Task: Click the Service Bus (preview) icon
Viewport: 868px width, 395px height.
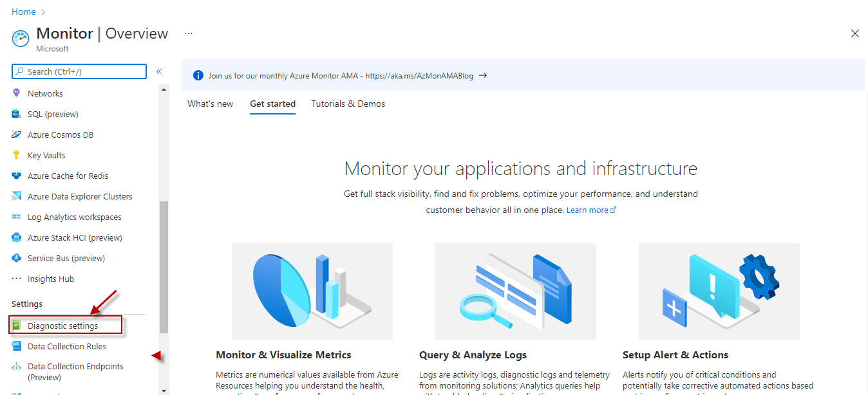Action: pos(17,258)
